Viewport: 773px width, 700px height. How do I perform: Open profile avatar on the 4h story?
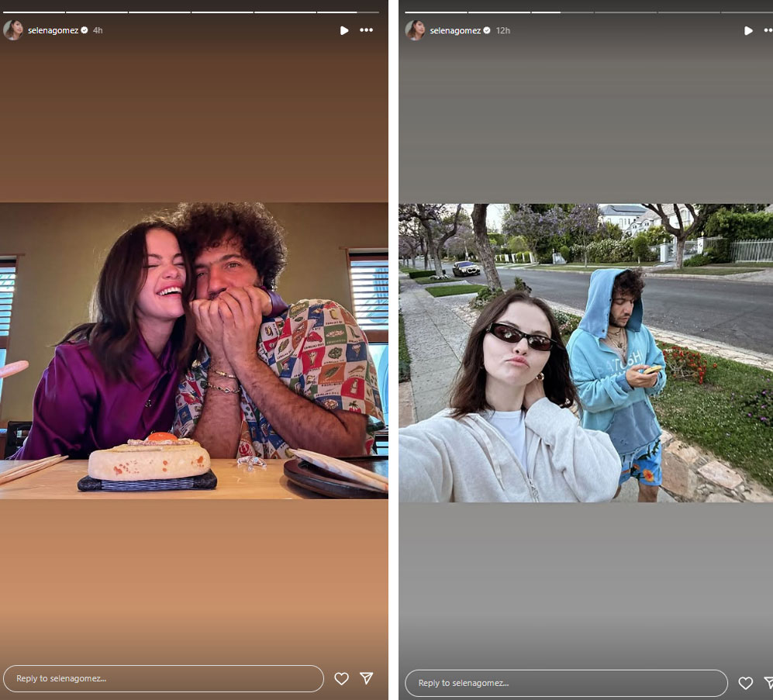tap(13, 30)
